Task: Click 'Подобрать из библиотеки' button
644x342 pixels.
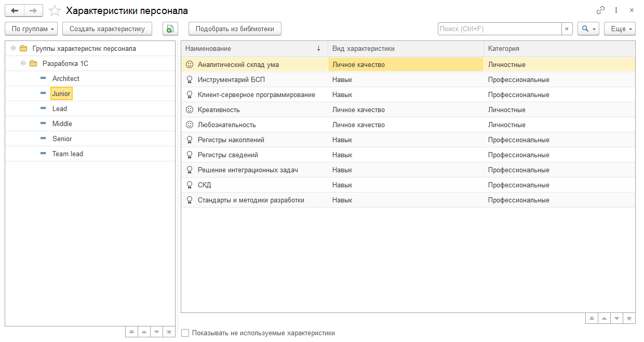Action: pyautogui.click(x=235, y=29)
